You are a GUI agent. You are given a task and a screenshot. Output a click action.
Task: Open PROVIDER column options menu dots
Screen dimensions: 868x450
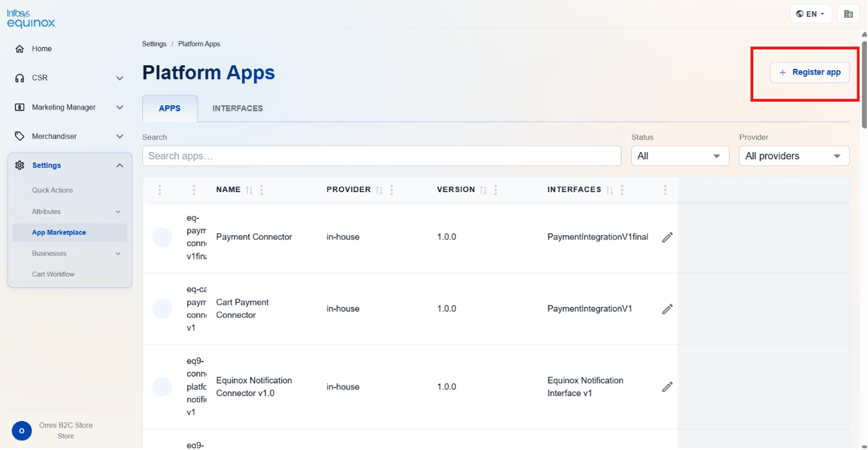point(392,190)
